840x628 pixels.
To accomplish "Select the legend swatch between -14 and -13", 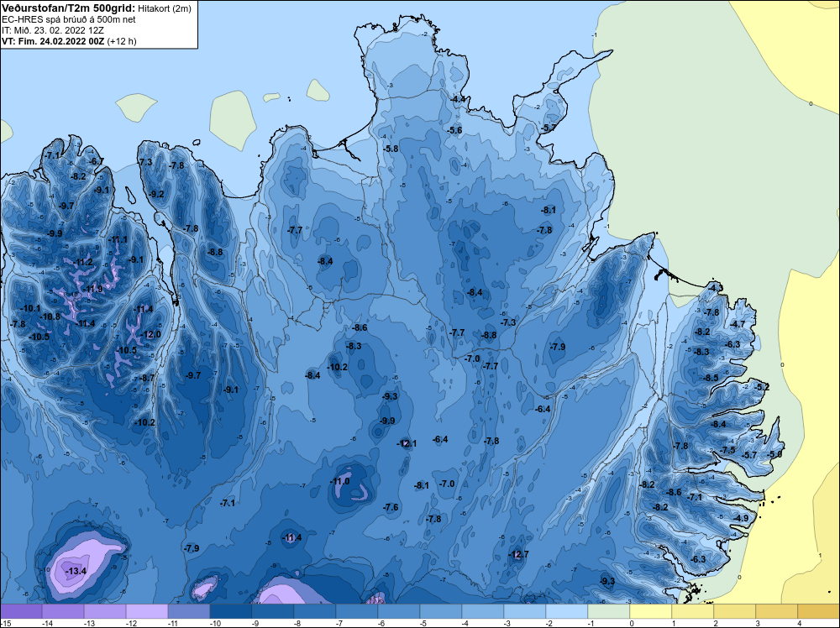I will 63,611.
